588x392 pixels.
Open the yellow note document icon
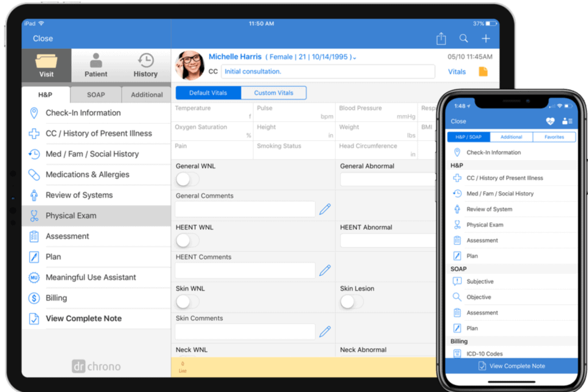(483, 72)
